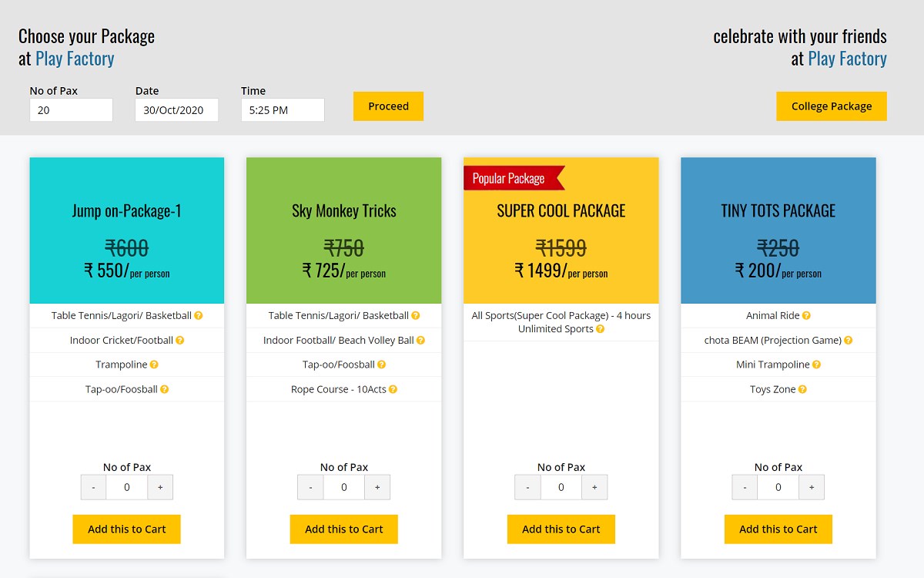The height and width of the screenshot is (578, 924).
Task: Open the College Package option
Action: 832,106
